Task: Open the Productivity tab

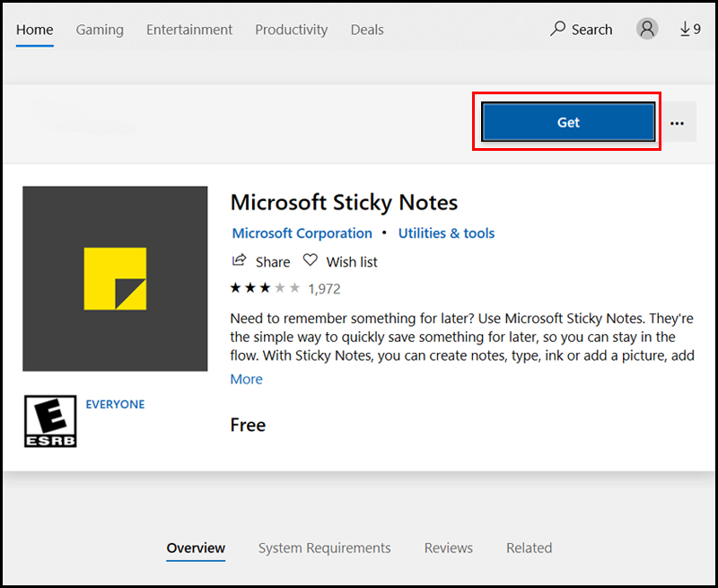Action: (x=291, y=30)
